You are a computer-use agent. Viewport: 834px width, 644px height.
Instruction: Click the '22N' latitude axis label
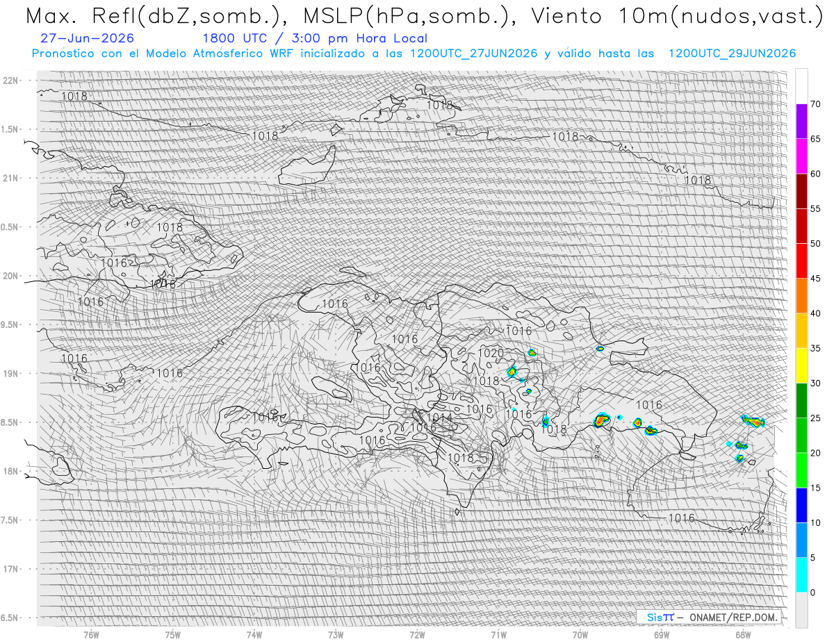(x=11, y=80)
